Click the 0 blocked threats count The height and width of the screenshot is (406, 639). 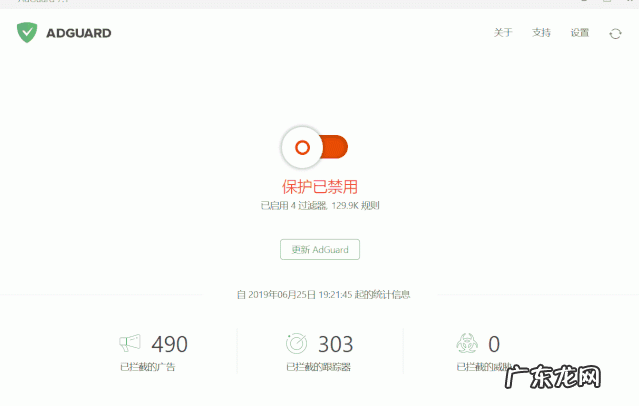494,344
